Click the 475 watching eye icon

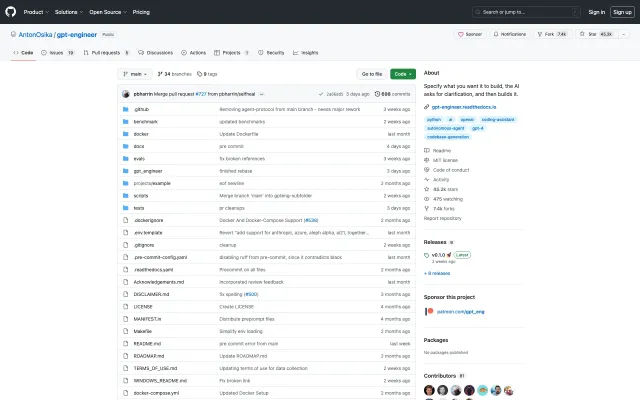click(427, 199)
